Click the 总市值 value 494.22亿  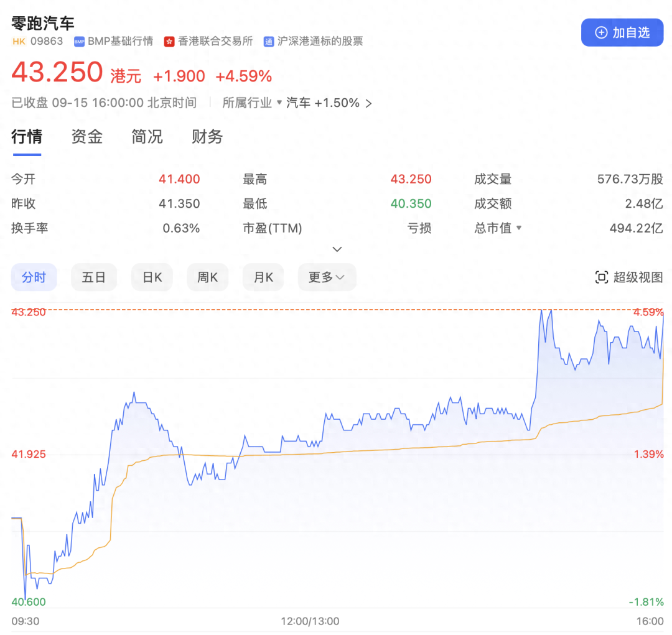tap(637, 228)
